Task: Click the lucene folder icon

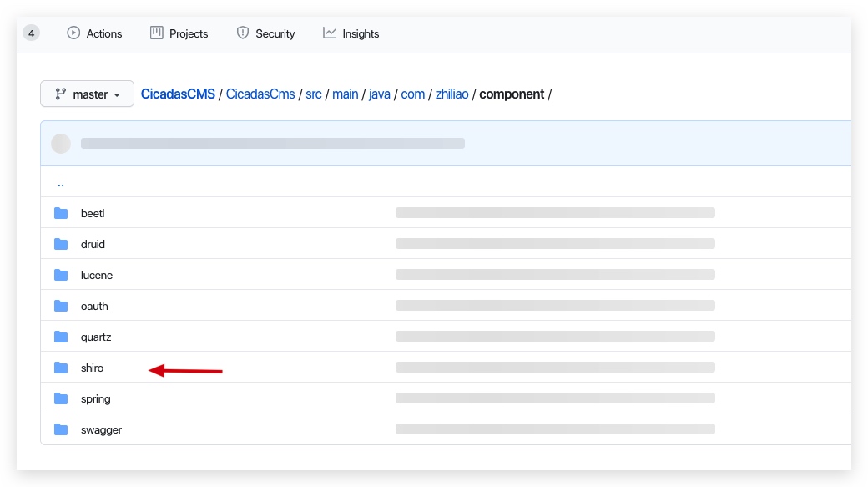Action: [x=61, y=276]
